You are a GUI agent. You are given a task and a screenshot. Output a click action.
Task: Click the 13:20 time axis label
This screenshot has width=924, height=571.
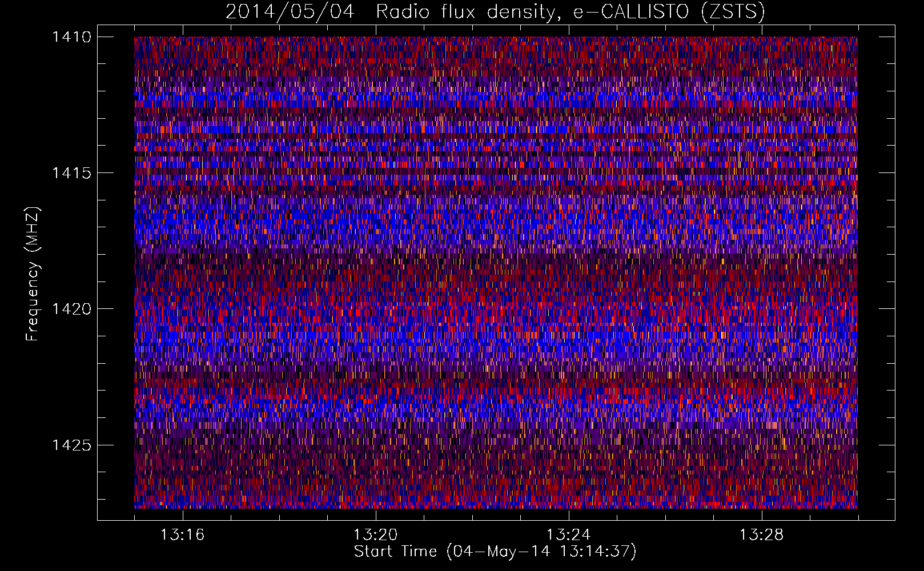pyautogui.click(x=375, y=534)
